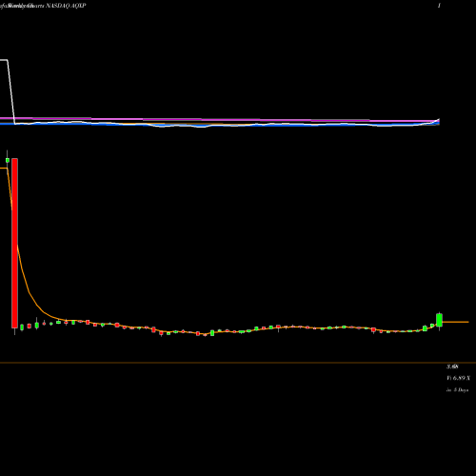Image resolution: width=476 pixels, height=476 pixels.
Task: Click the "in 5 Days" label
Action: (457, 390)
